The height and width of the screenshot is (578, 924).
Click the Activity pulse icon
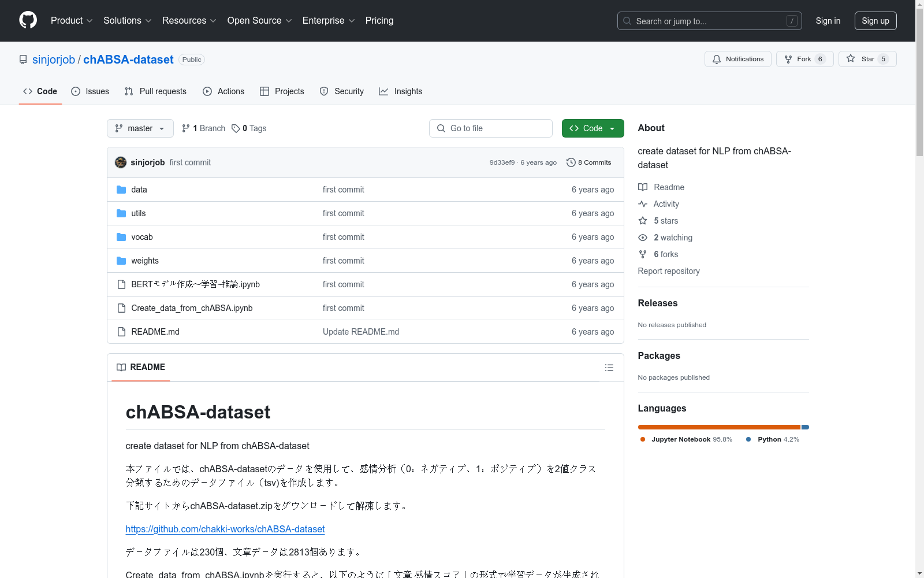tap(643, 204)
